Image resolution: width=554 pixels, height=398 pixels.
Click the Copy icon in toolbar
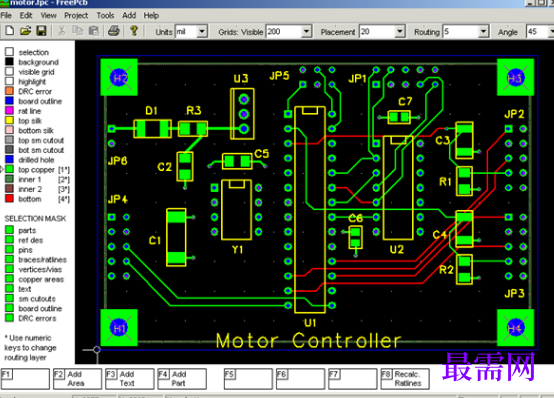(x=77, y=31)
